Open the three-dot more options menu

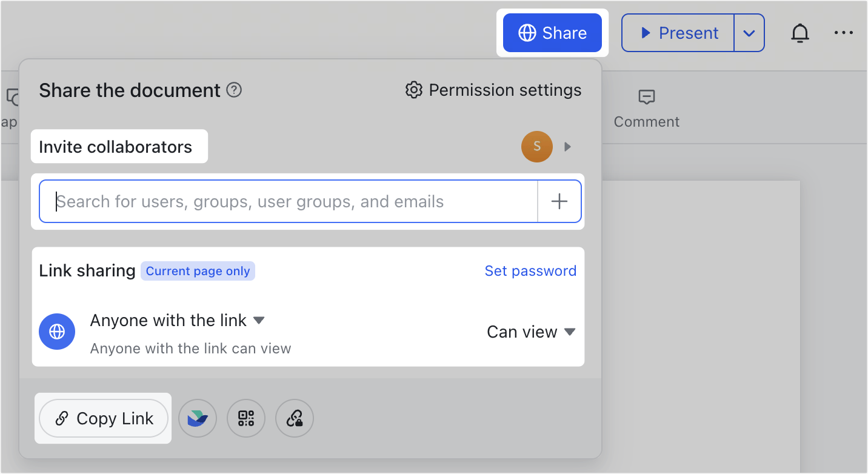pyautogui.click(x=843, y=33)
